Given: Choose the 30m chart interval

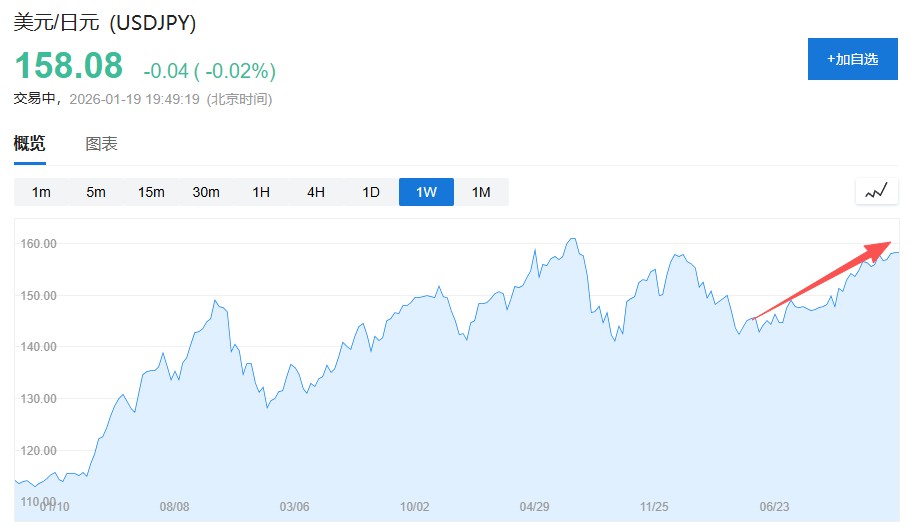Looking at the screenshot, I should click(x=206, y=192).
